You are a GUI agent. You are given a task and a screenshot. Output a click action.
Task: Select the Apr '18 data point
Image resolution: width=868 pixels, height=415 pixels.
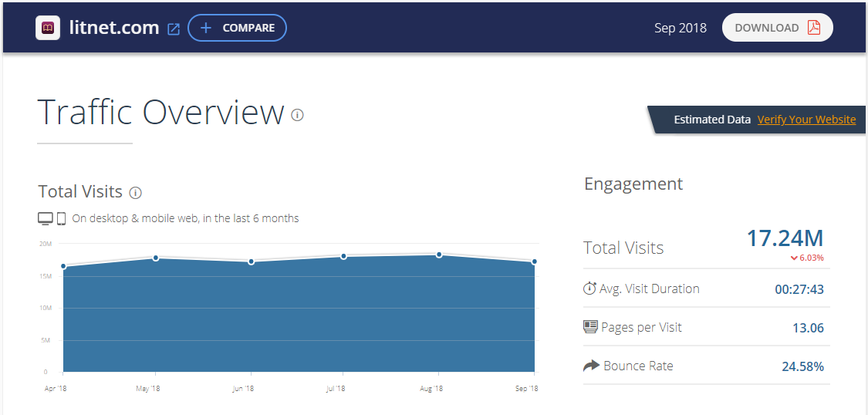63,266
